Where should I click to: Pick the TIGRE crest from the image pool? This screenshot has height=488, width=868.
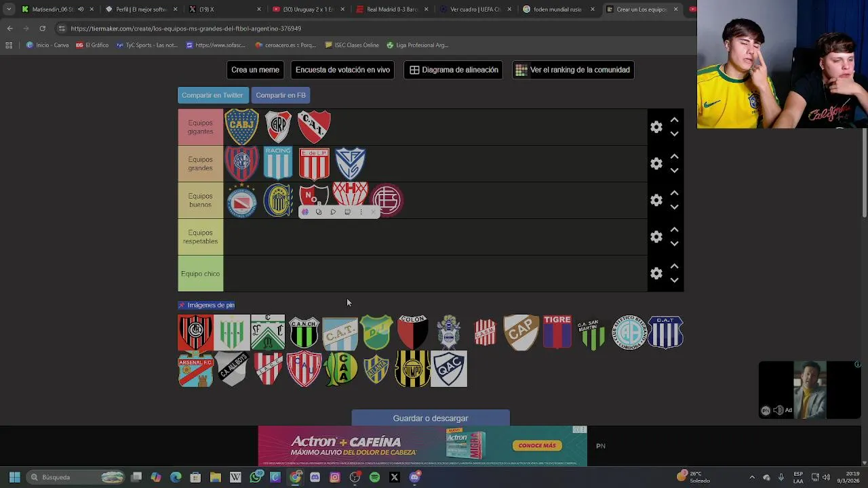tap(557, 332)
